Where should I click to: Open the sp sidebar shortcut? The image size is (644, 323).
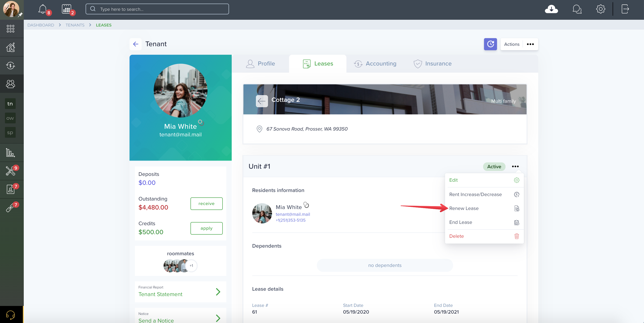10,133
